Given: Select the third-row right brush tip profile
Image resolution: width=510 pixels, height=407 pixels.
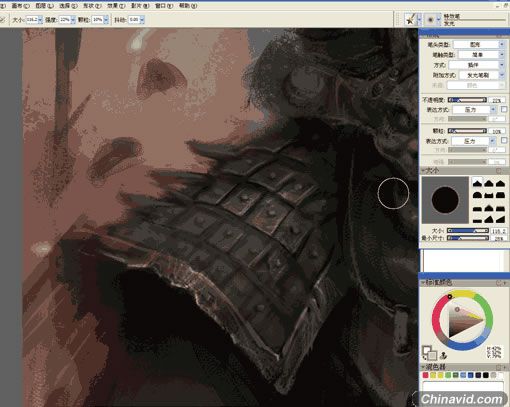Looking at the screenshot, I should point(500,208).
